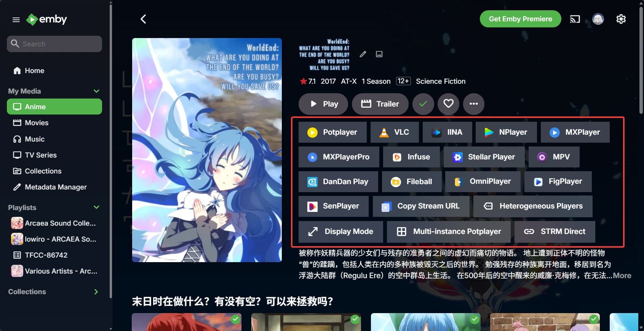Open stream with OmniPlayer

483,181
